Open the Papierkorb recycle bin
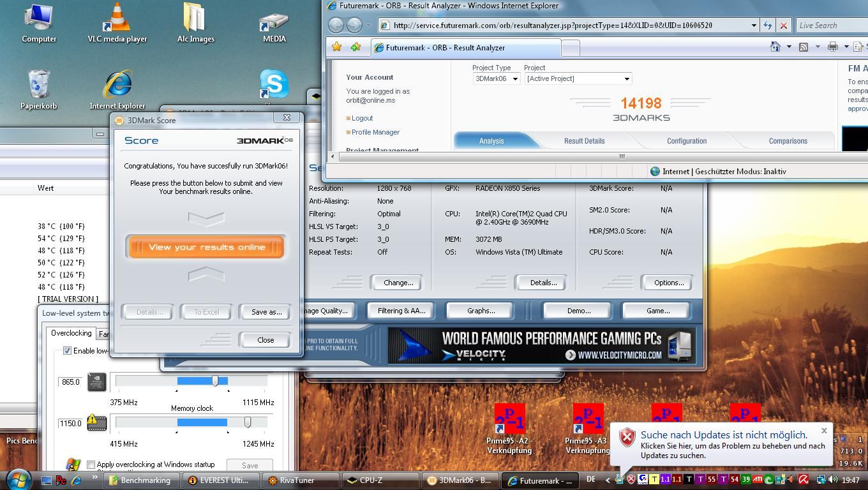The image size is (868, 490). point(39,89)
